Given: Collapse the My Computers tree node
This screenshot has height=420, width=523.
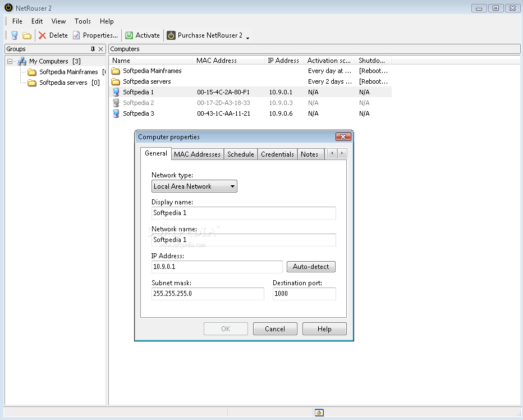Looking at the screenshot, I should pyautogui.click(x=10, y=61).
